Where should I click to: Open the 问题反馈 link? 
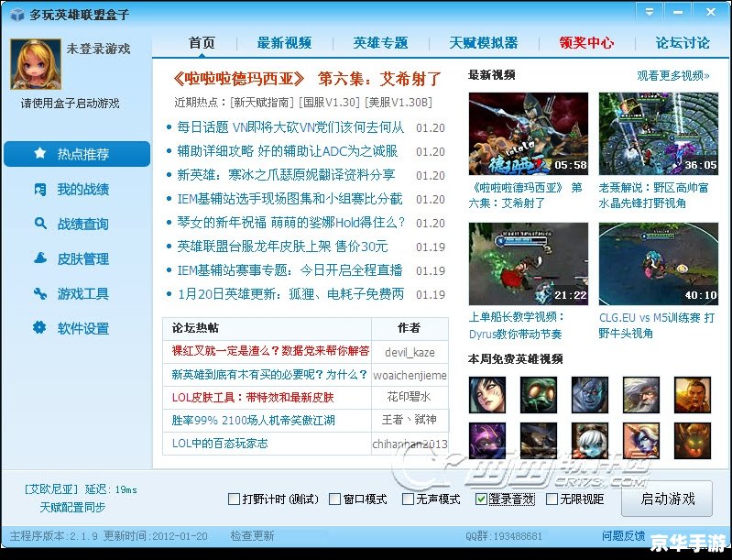click(623, 536)
